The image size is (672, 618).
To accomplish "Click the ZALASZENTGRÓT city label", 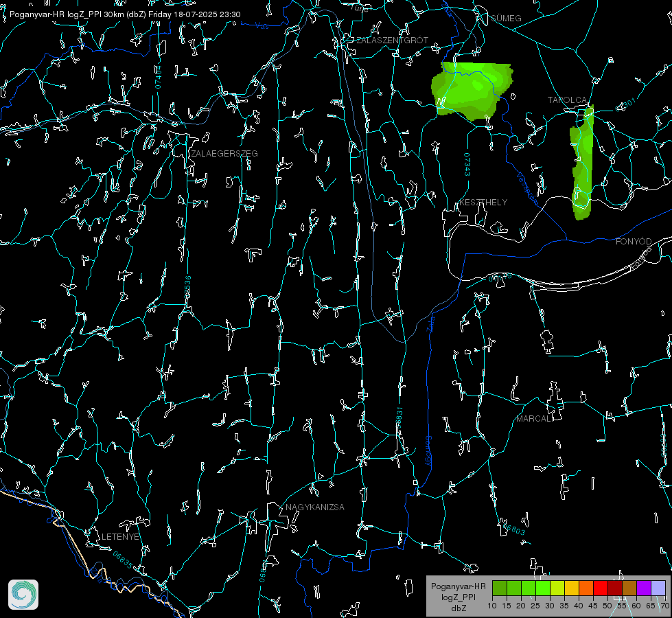I will (x=392, y=41).
